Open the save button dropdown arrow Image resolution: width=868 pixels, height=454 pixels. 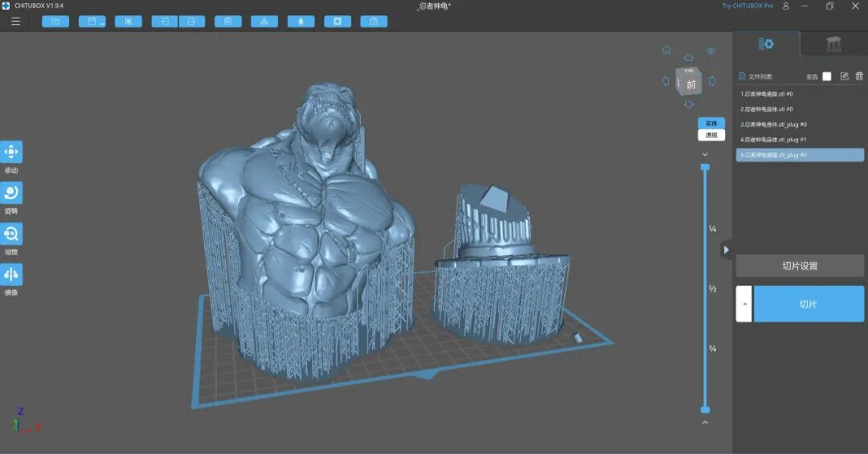click(x=102, y=22)
